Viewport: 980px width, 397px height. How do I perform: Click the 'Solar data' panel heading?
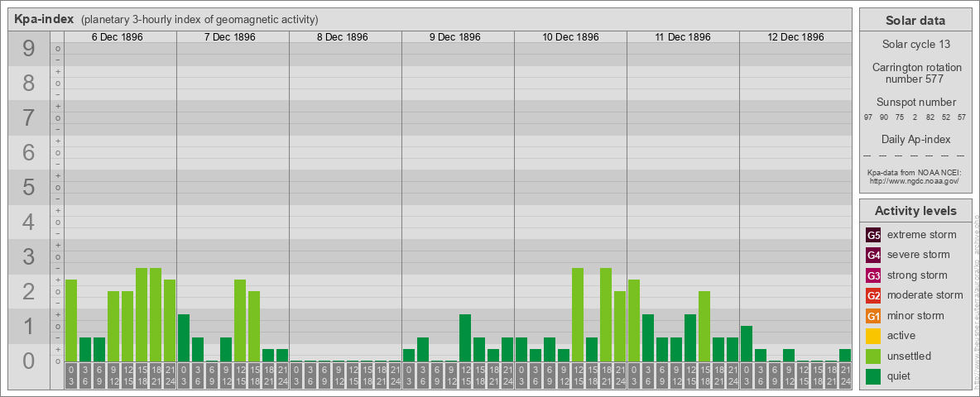click(x=915, y=21)
